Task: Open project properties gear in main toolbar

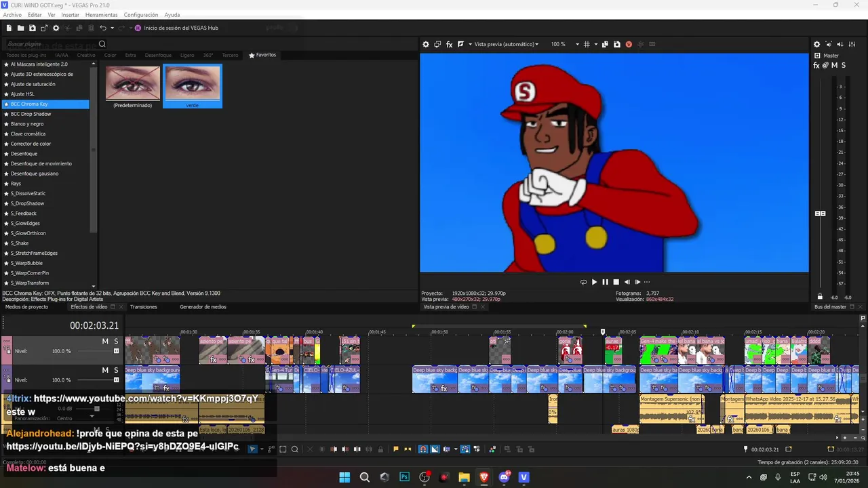Action: pos(56,28)
